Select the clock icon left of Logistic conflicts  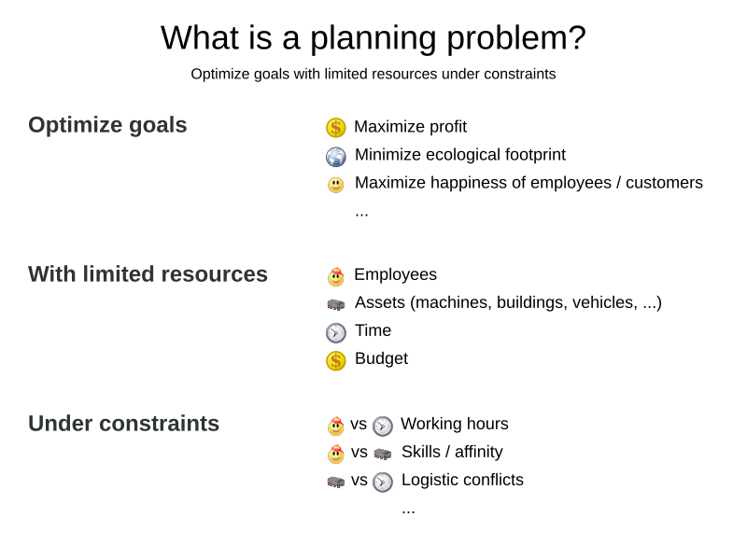(x=383, y=482)
